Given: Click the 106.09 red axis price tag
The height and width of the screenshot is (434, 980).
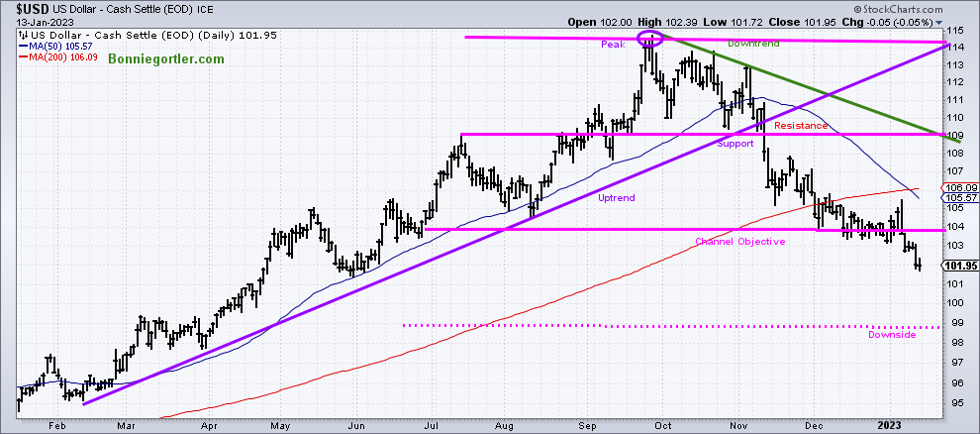Looking at the screenshot, I should [961, 187].
